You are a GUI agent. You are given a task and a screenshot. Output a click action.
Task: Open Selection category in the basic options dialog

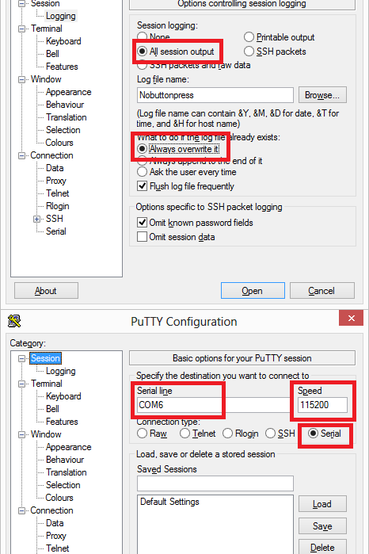[63, 485]
